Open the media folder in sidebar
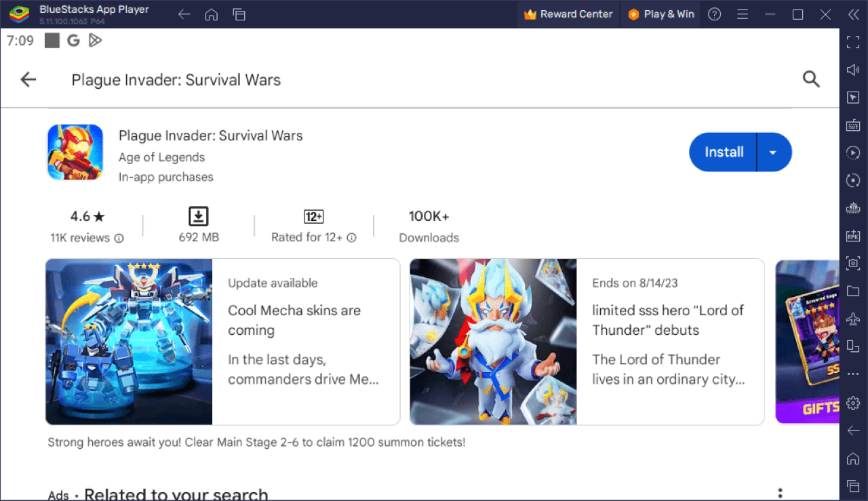The width and height of the screenshot is (868, 501). (853, 291)
